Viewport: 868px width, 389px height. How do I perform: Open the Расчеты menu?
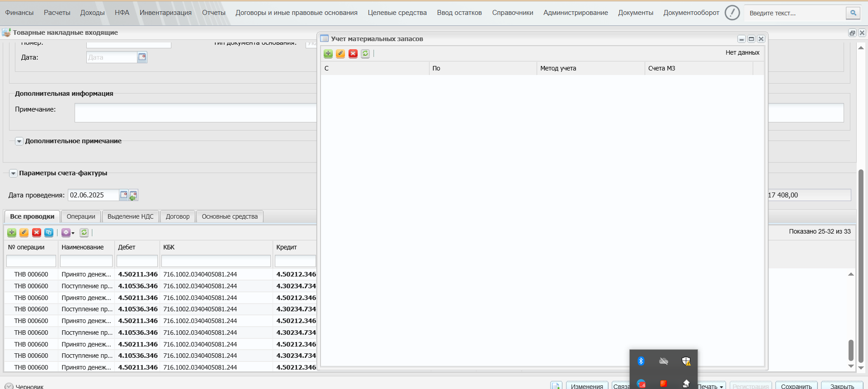(x=57, y=13)
